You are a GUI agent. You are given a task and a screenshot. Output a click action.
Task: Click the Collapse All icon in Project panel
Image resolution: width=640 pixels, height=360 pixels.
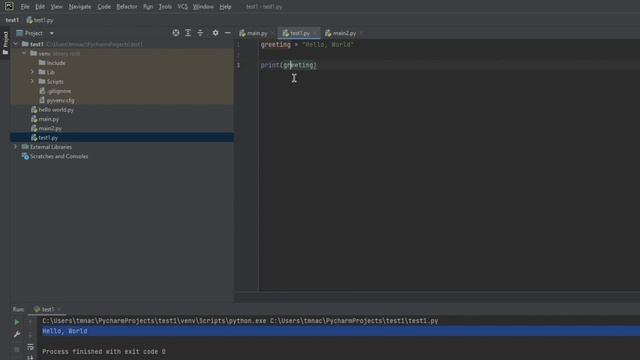(x=200, y=33)
